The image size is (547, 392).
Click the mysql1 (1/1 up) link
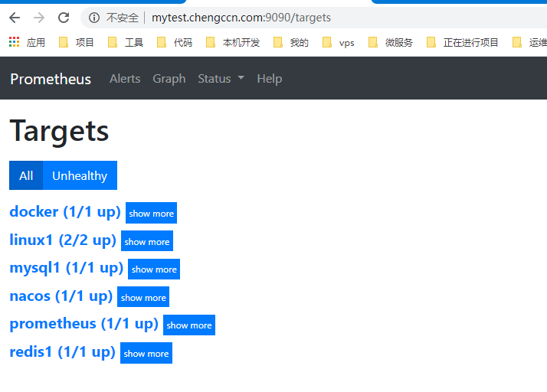coord(67,268)
